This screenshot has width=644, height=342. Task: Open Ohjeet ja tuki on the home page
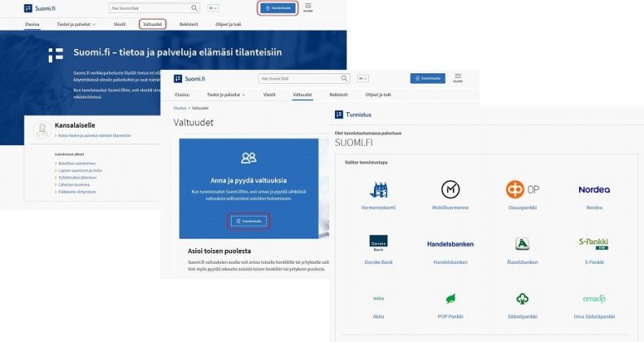pos(228,24)
